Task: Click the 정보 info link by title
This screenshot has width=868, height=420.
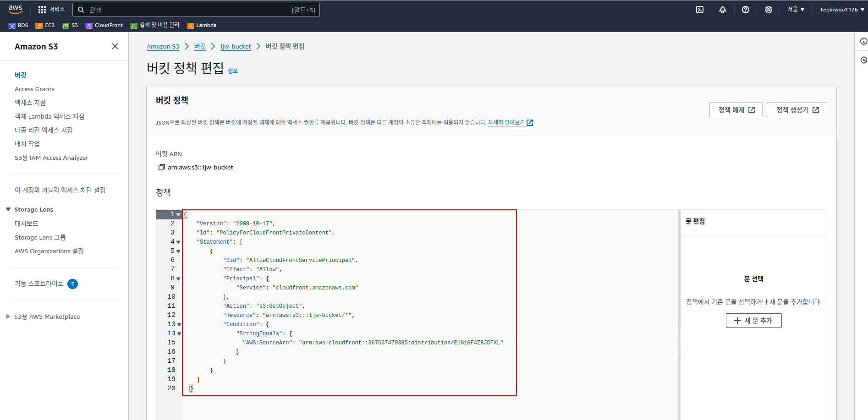Action: [233, 71]
